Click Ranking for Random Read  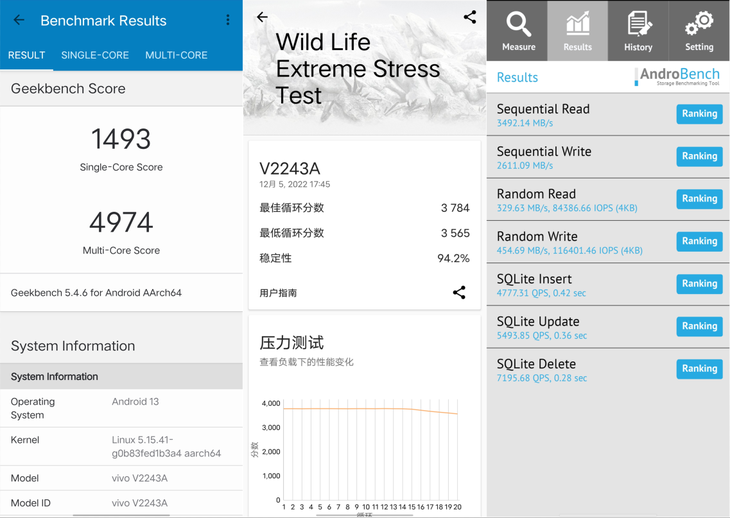pos(699,199)
